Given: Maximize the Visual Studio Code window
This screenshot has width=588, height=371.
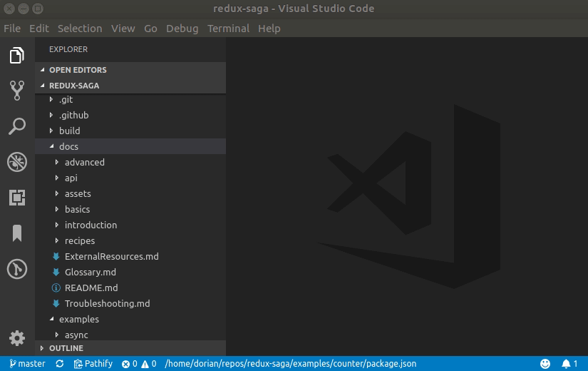Looking at the screenshot, I should [38, 9].
